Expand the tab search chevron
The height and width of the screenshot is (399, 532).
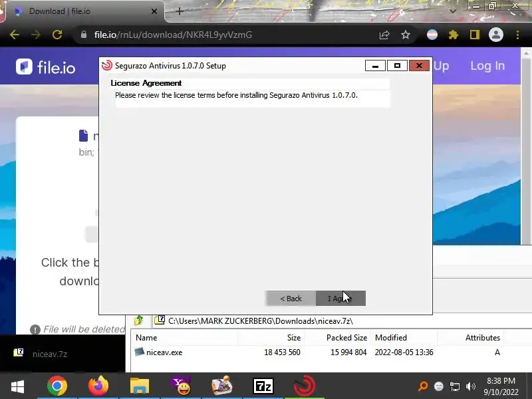452,11
